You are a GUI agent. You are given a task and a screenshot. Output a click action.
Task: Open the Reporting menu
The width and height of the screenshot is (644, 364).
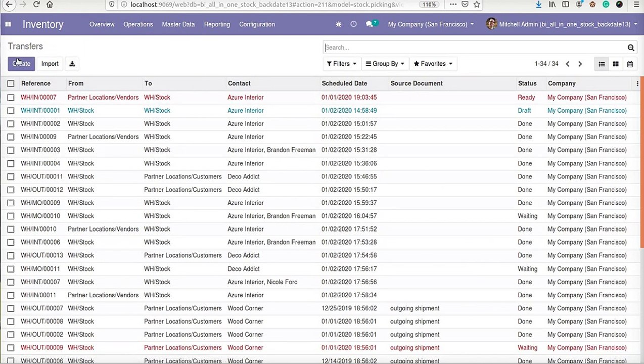tap(217, 24)
